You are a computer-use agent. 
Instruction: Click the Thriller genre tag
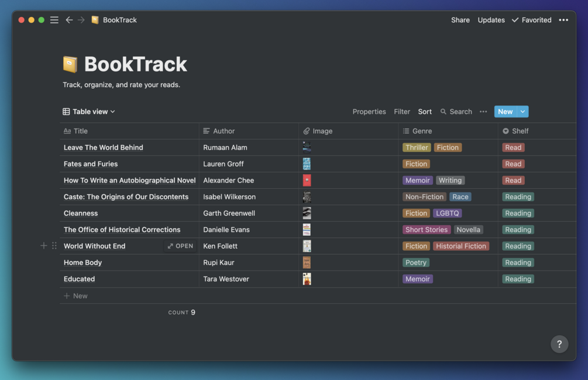[417, 147]
